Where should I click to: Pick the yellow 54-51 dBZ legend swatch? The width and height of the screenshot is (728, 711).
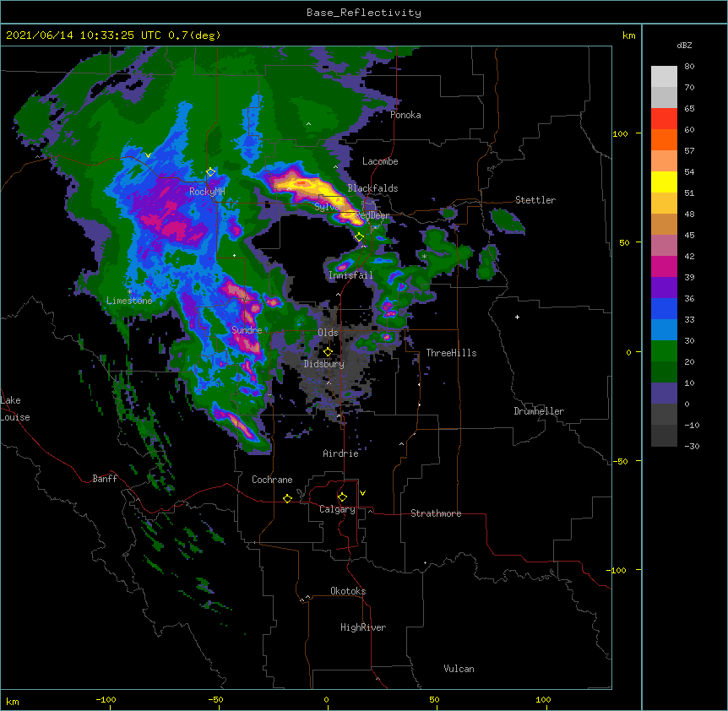(664, 182)
